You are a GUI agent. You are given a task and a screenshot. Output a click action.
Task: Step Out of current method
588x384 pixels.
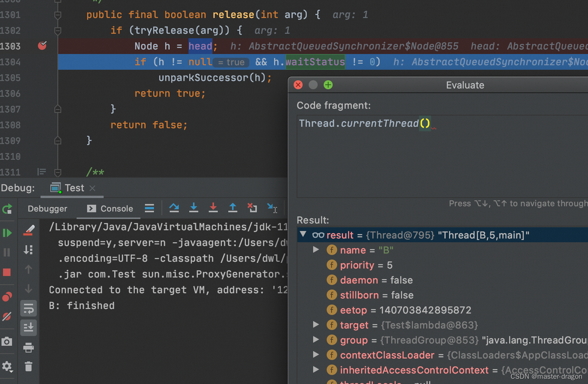click(x=233, y=207)
